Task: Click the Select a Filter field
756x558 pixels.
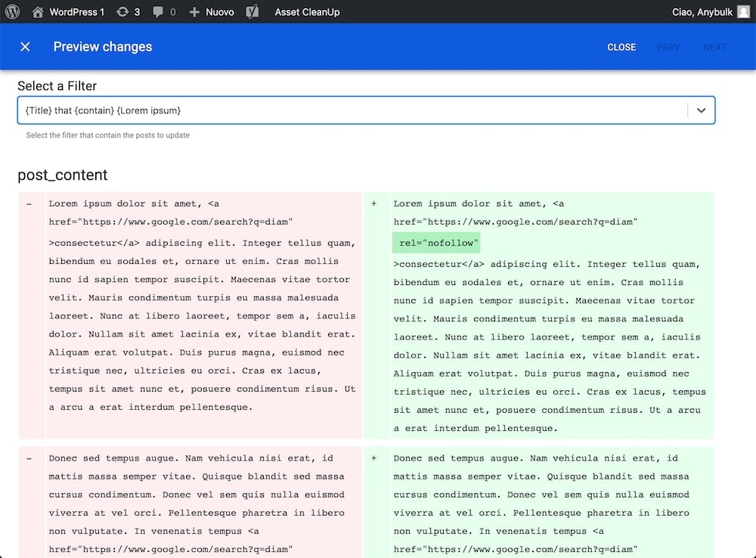Action: pos(367,110)
